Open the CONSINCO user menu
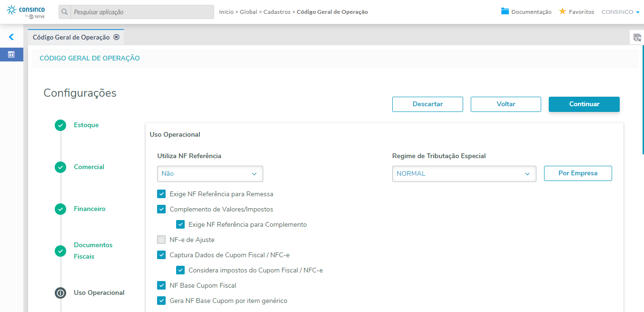This screenshot has width=644, height=312. pyautogui.click(x=620, y=12)
